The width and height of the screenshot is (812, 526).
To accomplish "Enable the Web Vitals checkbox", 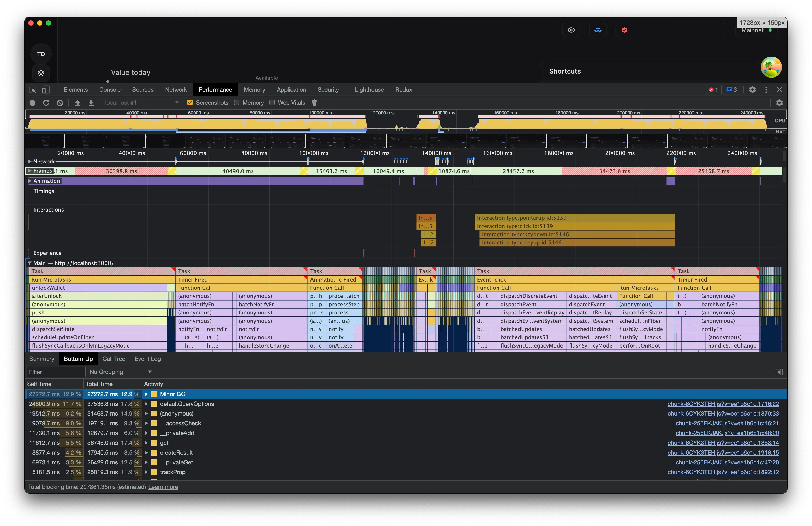I will tap(272, 103).
